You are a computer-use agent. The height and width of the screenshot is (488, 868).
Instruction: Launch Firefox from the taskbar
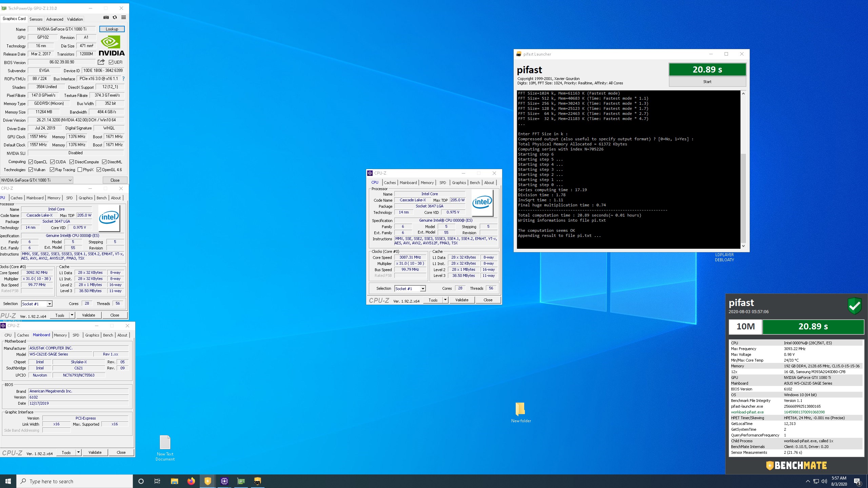pyautogui.click(x=191, y=481)
